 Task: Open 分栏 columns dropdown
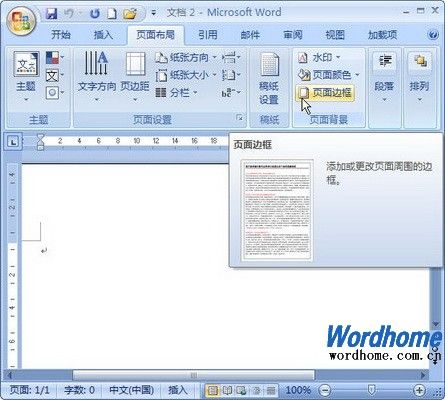tap(176, 93)
